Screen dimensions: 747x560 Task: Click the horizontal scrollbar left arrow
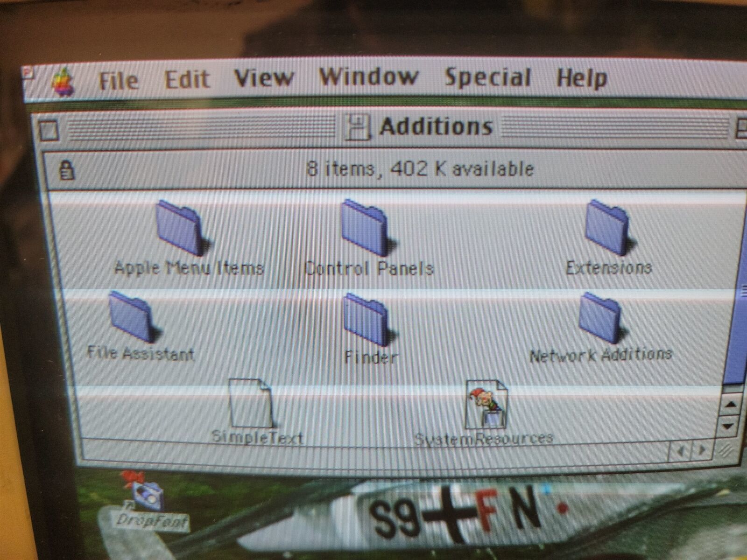[681, 451]
